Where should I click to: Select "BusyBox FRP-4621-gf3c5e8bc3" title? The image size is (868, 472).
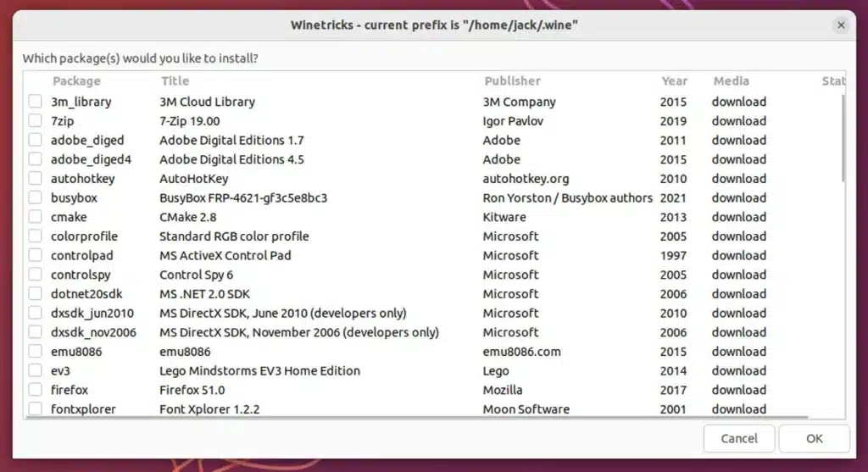pyautogui.click(x=243, y=197)
